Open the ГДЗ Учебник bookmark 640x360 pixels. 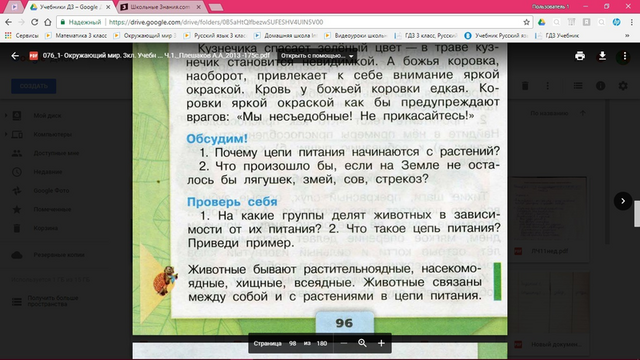[x=558, y=36]
